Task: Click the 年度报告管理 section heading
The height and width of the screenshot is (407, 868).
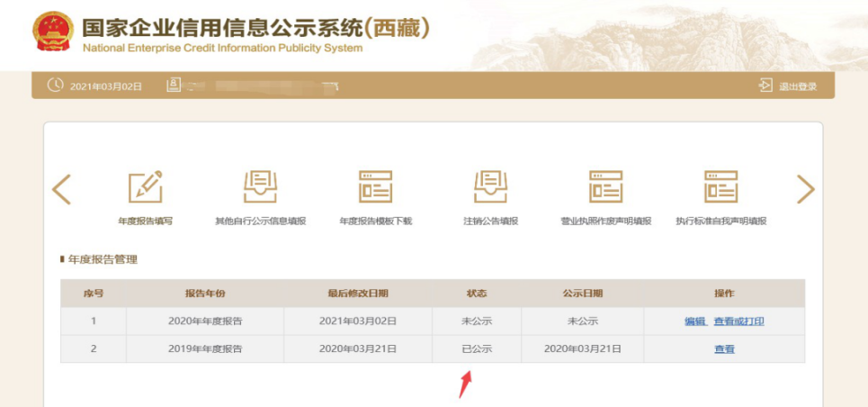Action: click(103, 259)
